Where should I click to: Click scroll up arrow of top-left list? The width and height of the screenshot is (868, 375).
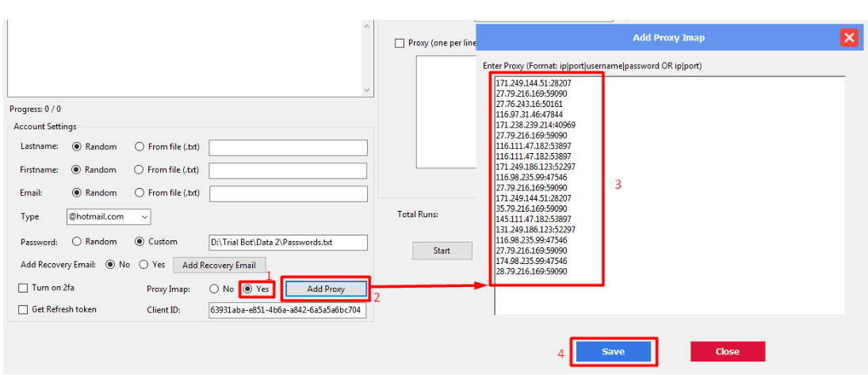pyautogui.click(x=368, y=26)
